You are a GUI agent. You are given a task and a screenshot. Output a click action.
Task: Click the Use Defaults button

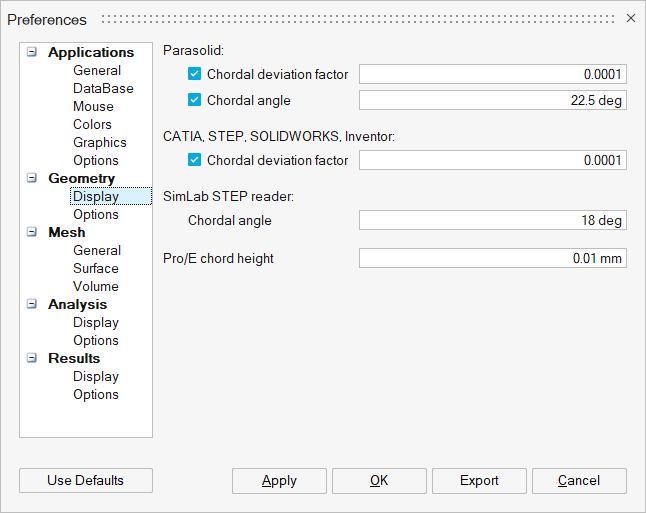pos(85,481)
